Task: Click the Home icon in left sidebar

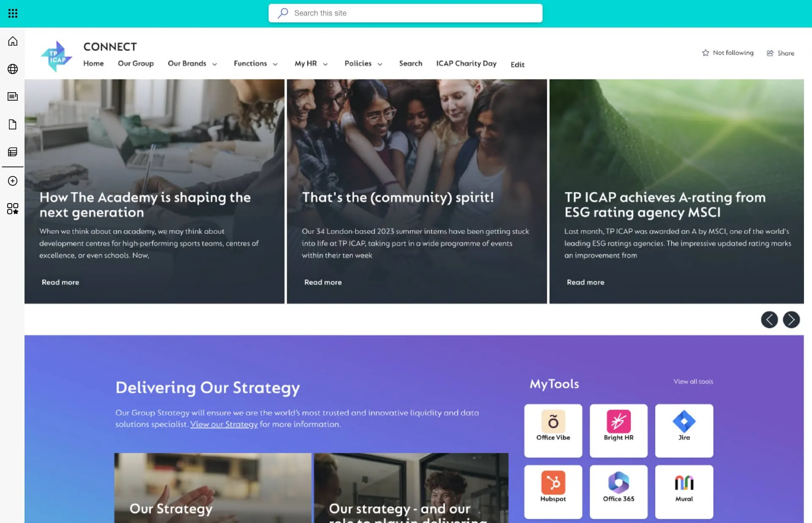Action: (13, 41)
